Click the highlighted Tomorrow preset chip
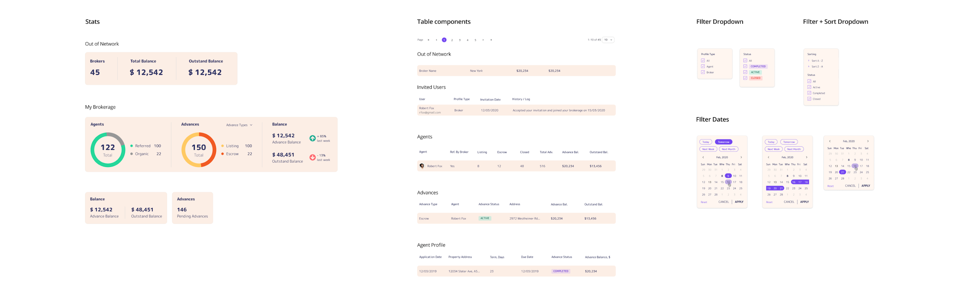Image resolution: width=980 pixels, height=296 pixels. (723, 142)
